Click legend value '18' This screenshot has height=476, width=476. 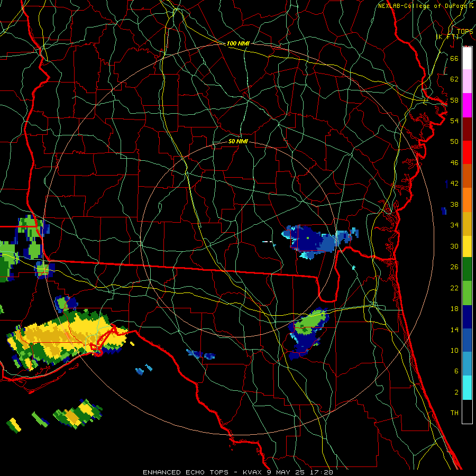pos(454,309)
